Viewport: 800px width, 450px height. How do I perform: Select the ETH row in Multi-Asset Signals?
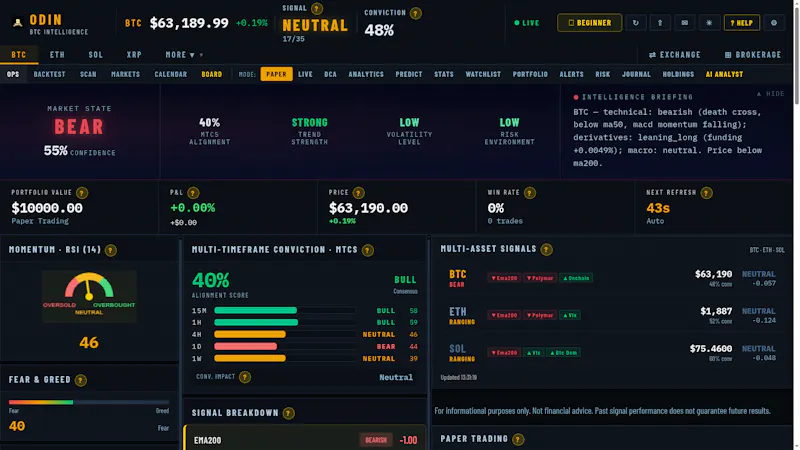coord(612,315)
